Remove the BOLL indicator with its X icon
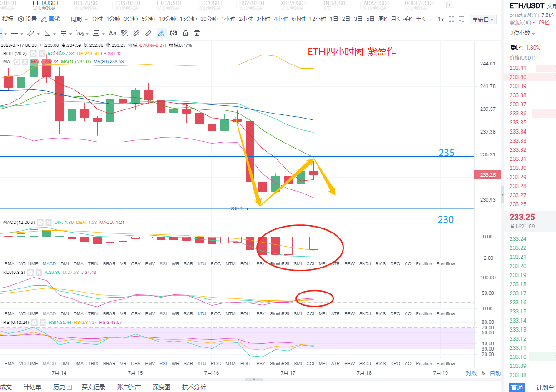Screen dimensions: 556x392 41,54
